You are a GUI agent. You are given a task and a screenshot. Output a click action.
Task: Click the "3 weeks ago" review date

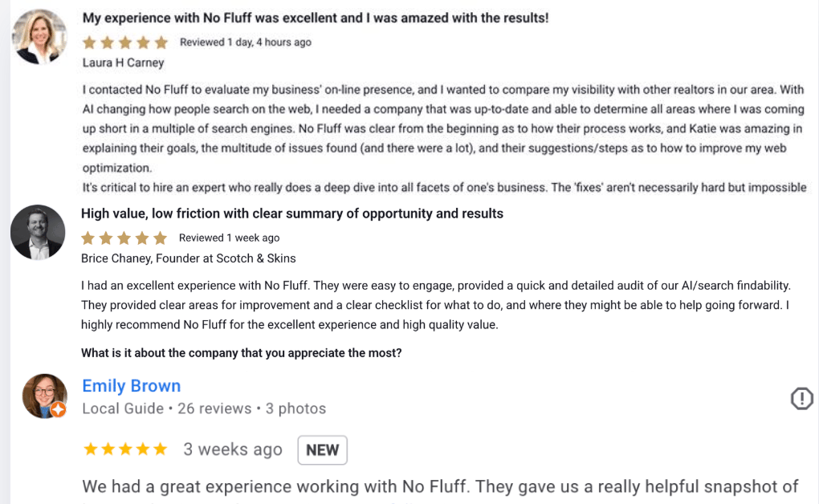point(233,449)
